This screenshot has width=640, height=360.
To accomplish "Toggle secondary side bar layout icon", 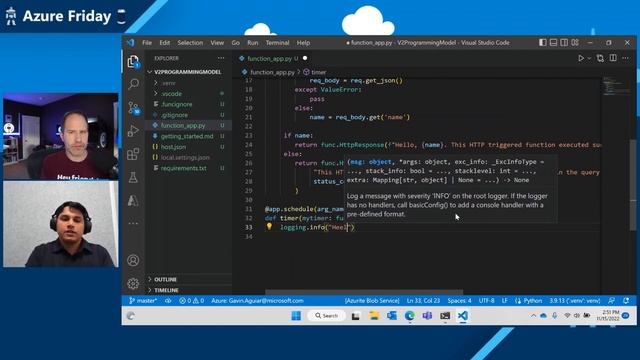I will 564,42.
